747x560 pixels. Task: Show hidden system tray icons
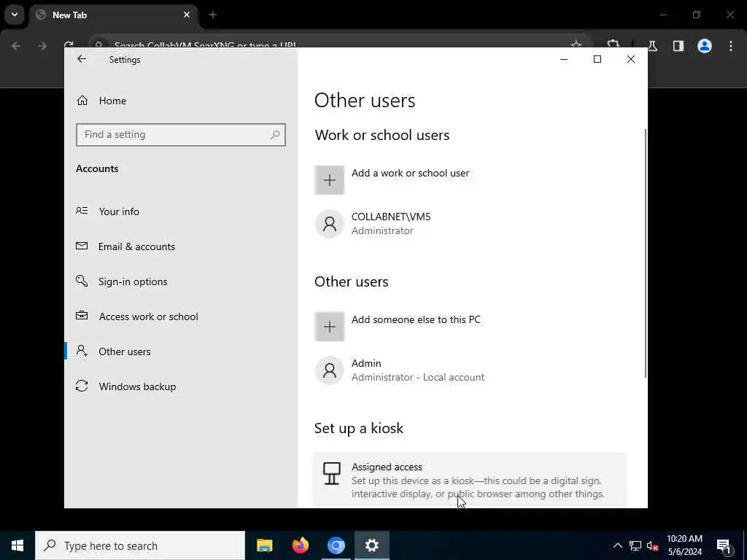click(617, 545)
